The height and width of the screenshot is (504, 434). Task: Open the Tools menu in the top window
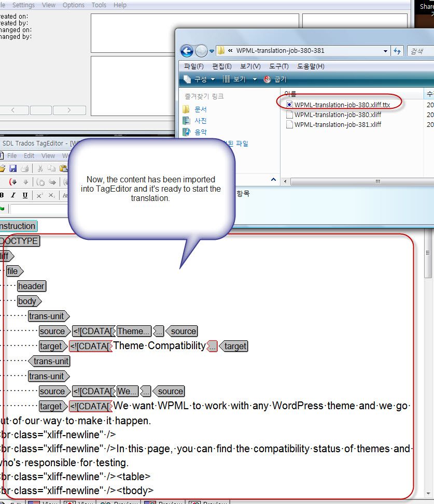(99, 5)
